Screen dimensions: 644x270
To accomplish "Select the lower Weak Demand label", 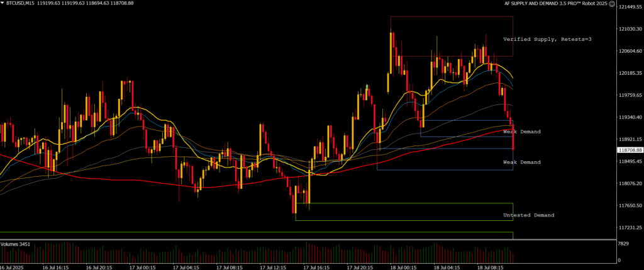I will [x=521, y=162].
